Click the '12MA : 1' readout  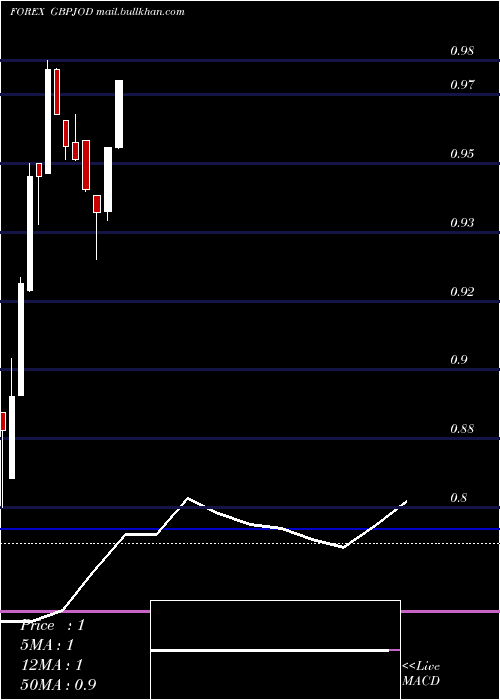coord(52,665)
